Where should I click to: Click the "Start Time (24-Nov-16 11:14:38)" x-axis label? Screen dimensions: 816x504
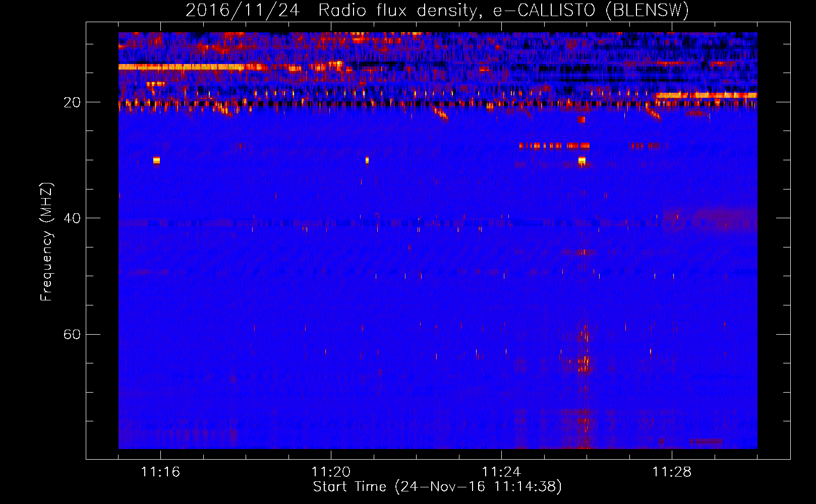437,487
